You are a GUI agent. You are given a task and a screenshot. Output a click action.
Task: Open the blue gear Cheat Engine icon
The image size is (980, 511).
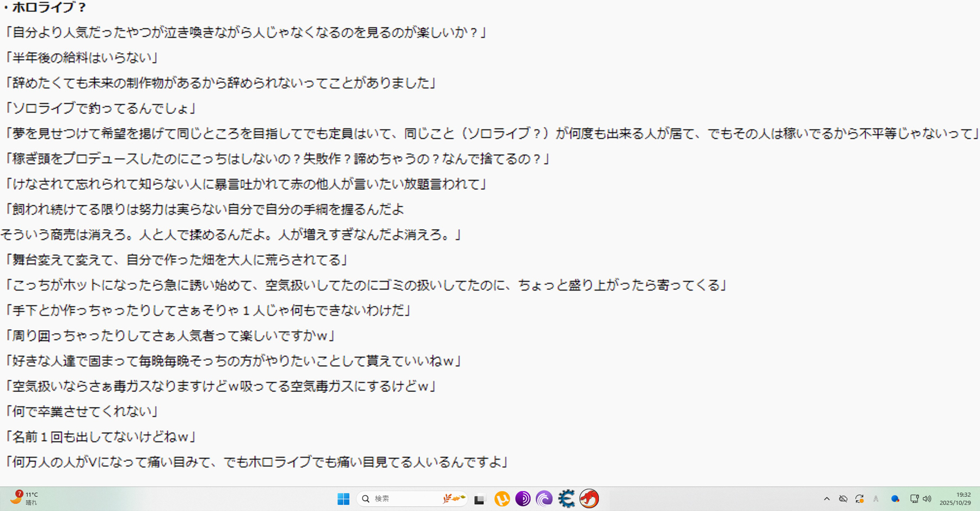566,498
